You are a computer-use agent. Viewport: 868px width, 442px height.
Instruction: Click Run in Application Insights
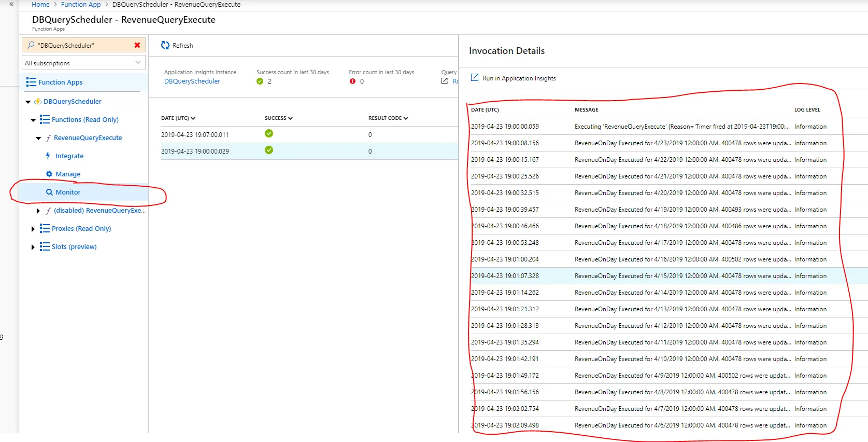pos(519,78)
